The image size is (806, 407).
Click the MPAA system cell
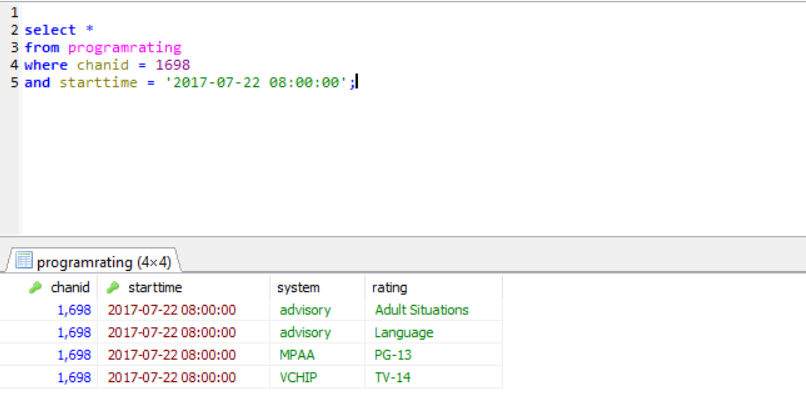click(297, 355)
